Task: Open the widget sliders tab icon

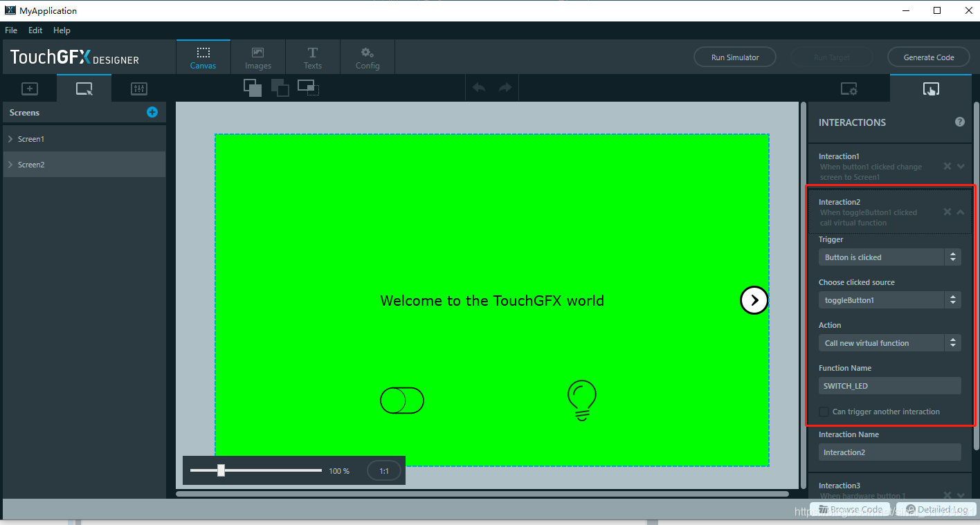Action: (x=139, y=89)
